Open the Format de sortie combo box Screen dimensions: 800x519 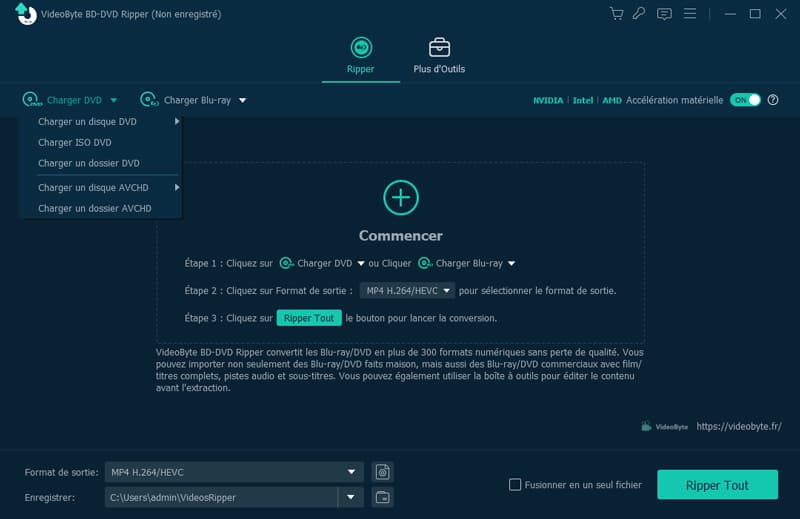pyautogui.click(x=234, y=472)
